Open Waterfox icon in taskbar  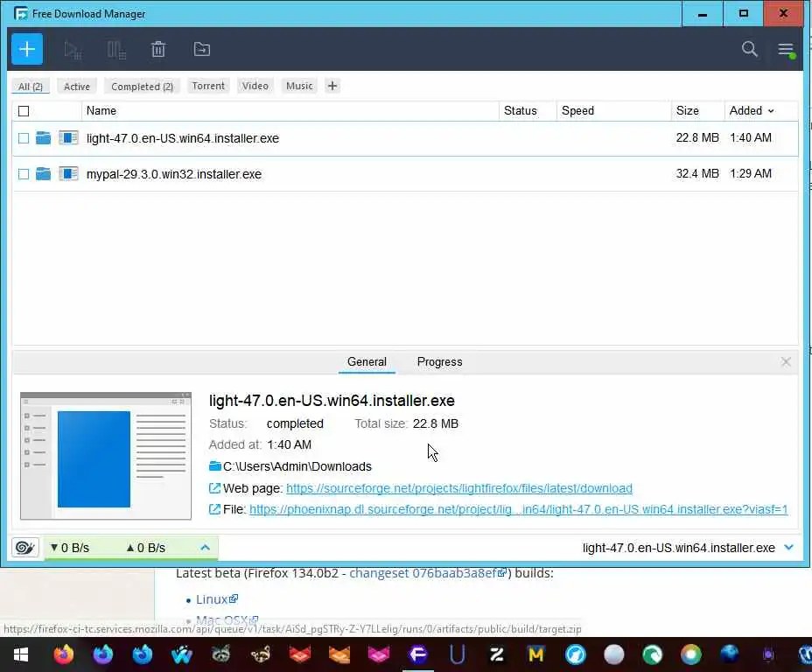[x=182, y=654]
